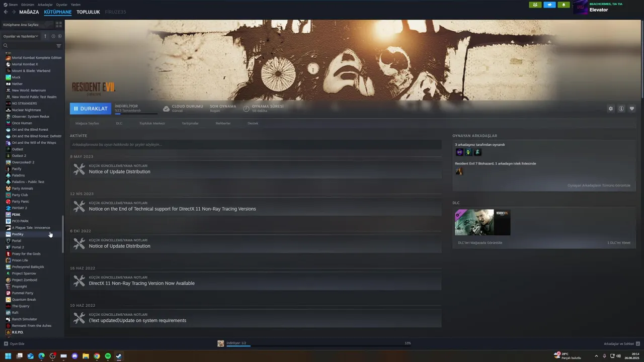This screenshot has height=362, width=644.
Task: Click the back navigation arrow
Action: click(x=6, y=12)
